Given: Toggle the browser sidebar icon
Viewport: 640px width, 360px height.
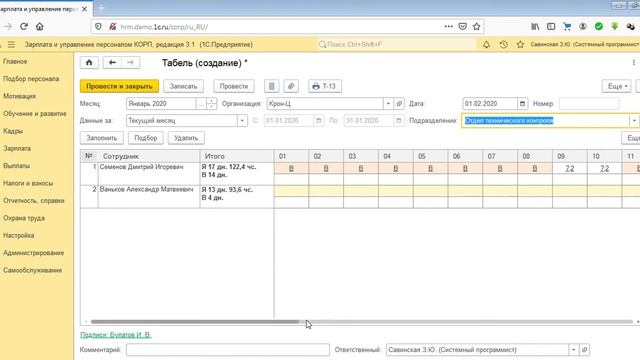Looking at the screenshot, I should pos(551,27).
